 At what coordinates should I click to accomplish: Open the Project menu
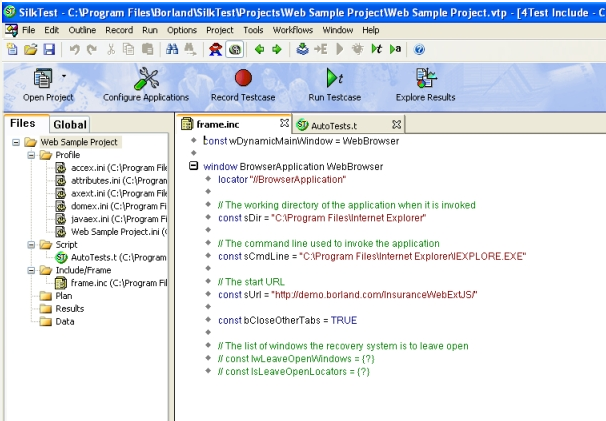[220, 30]
